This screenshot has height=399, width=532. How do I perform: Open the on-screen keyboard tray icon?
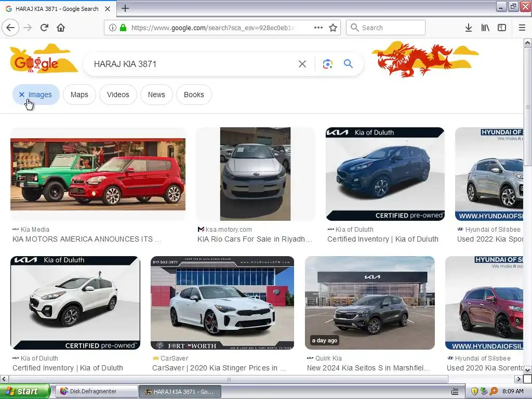point(455,392)
